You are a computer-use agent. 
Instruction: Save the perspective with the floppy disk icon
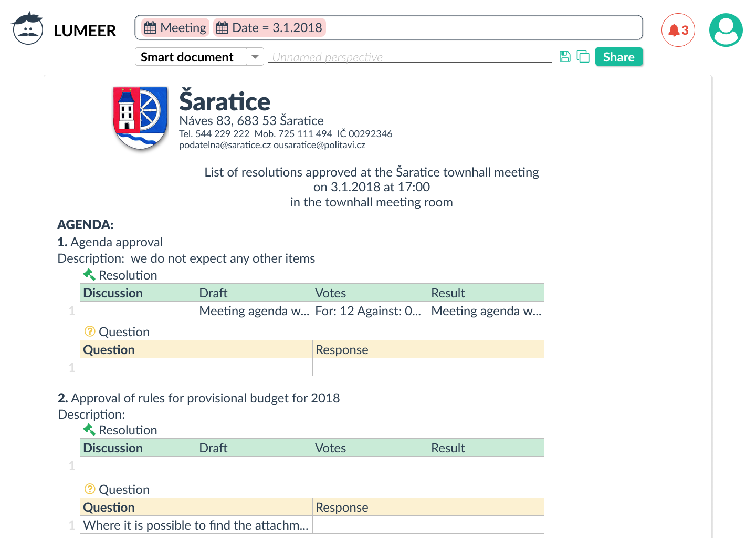pyautogui.click(x=565, y=57)
